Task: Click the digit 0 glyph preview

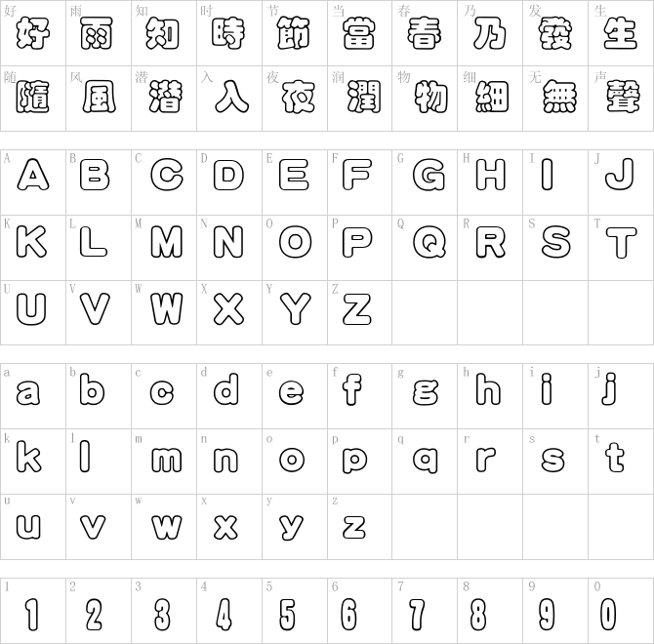Action: (608, 615)
